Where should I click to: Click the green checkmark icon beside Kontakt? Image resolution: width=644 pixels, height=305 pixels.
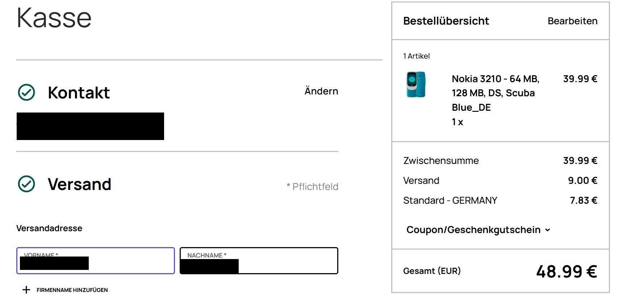tap(26, 92)
